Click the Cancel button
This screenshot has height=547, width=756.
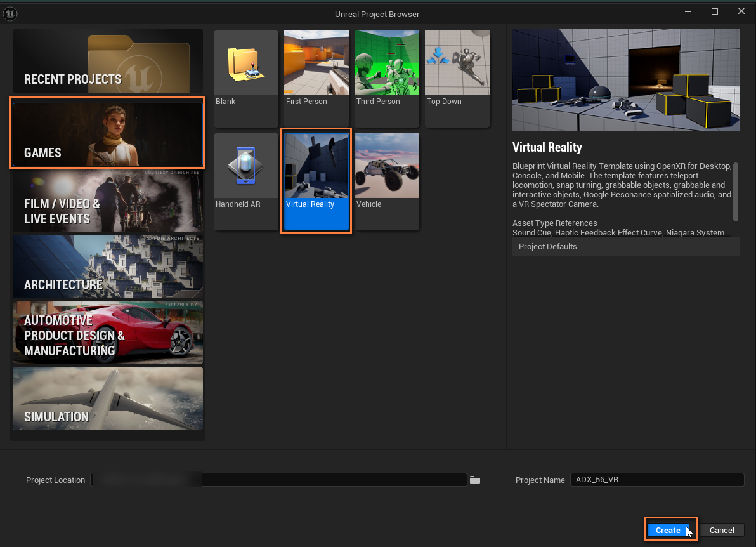pyautogui.click(x=722, y=530)
